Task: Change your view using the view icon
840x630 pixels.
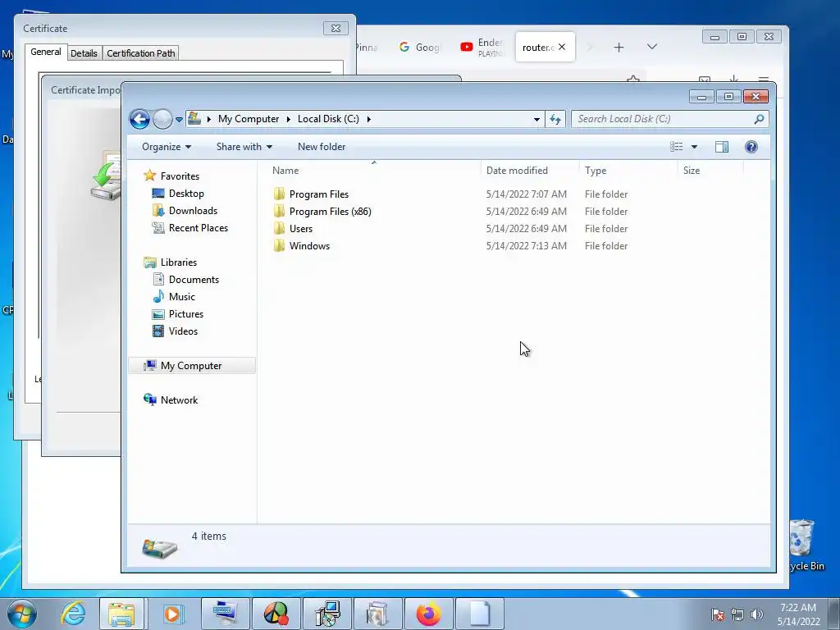Action: 677,147
